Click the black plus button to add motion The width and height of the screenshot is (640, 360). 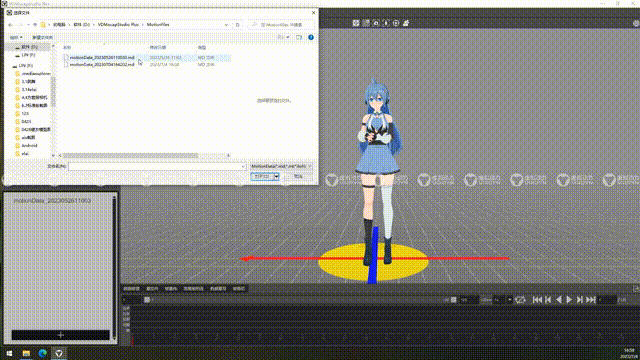click(60, 335)
